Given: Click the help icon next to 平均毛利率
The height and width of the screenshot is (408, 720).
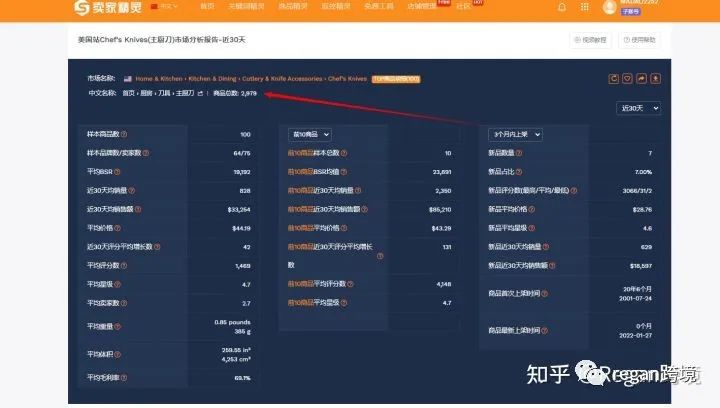Looking at the screenshot, I should [x=124, y=378].
